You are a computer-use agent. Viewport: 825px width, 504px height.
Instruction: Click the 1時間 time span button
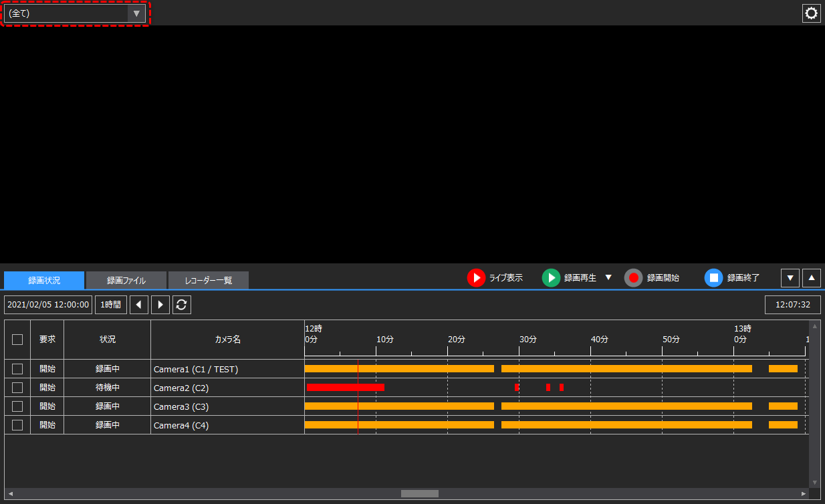pyautogui.click(x=110, y=304)
